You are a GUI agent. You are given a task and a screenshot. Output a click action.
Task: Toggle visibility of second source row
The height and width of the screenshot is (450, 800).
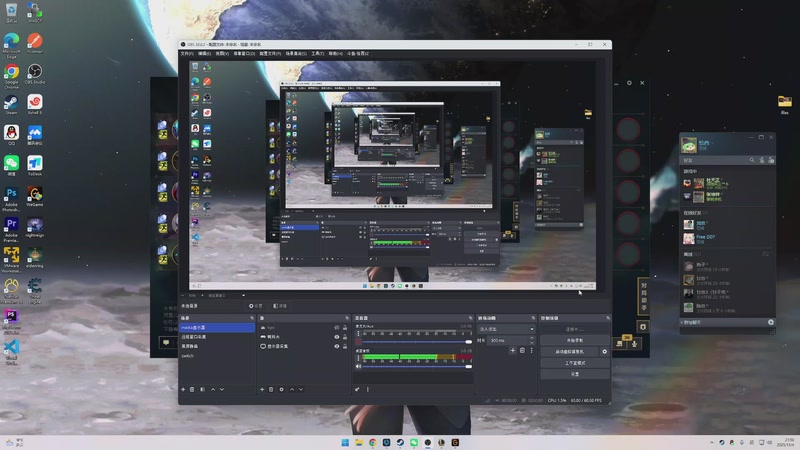pos(337,337)
